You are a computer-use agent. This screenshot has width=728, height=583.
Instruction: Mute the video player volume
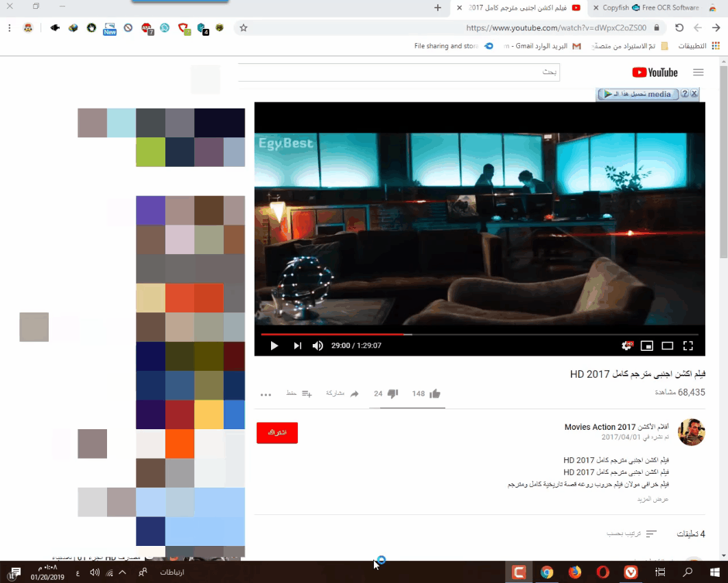(x=318, y=345)
